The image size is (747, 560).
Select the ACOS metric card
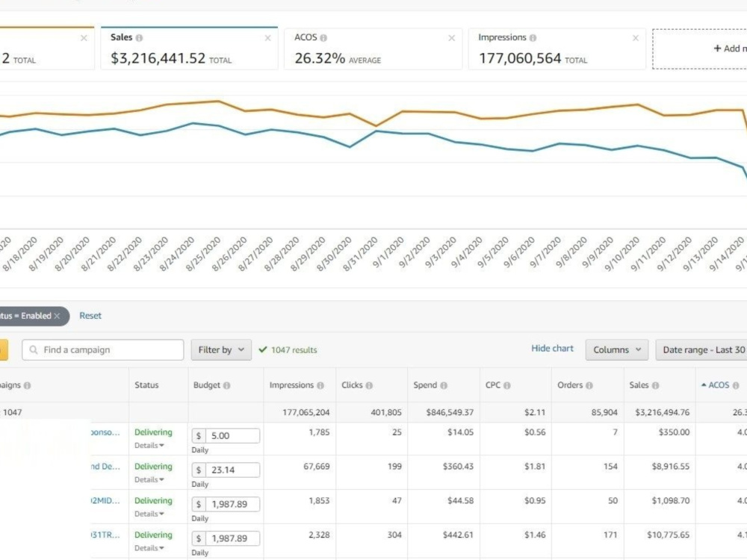coord(373,49)
